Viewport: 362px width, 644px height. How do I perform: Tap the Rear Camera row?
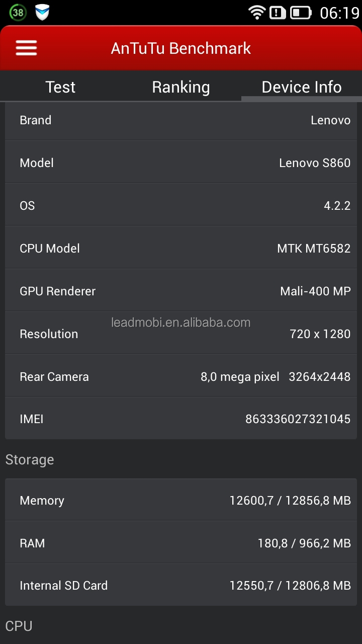pyautogui.click(x=181, y=376)
